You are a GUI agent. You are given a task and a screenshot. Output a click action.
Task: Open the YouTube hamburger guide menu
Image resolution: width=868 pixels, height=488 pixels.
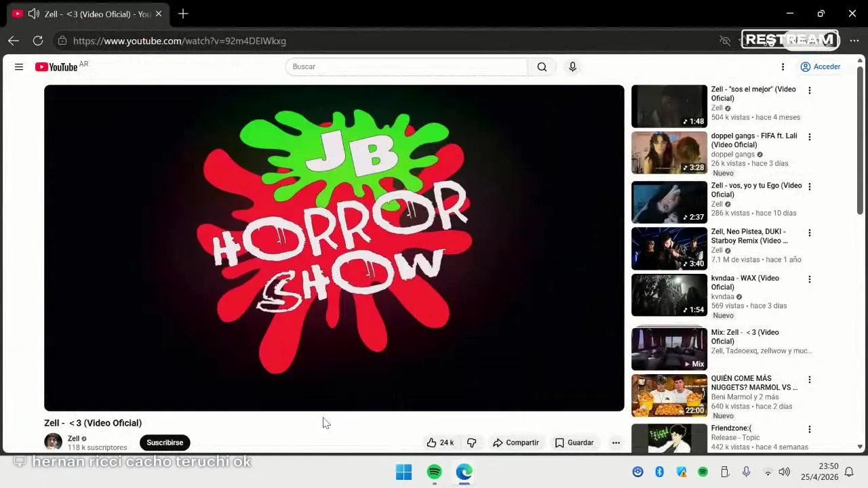(19, 66)
